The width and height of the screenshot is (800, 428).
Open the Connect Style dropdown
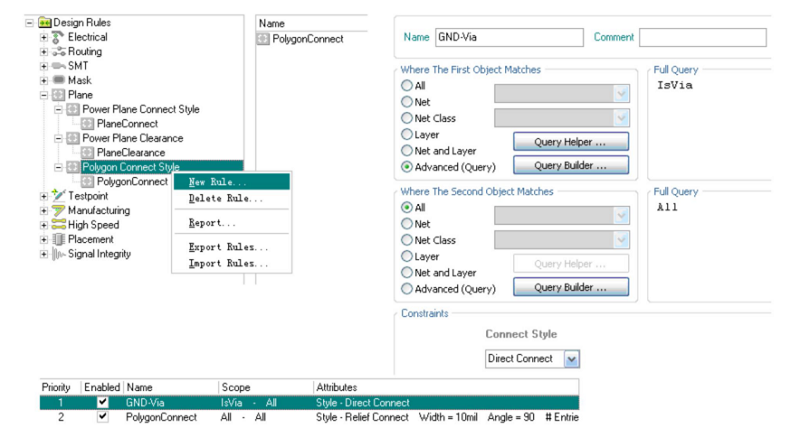[x=571, y=359]
